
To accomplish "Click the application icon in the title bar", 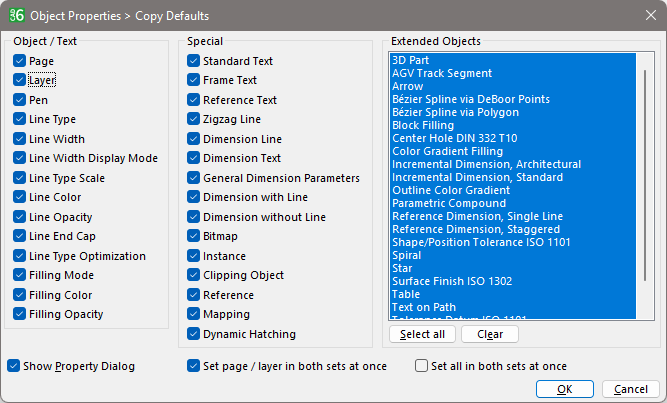I will click(17, 15).
